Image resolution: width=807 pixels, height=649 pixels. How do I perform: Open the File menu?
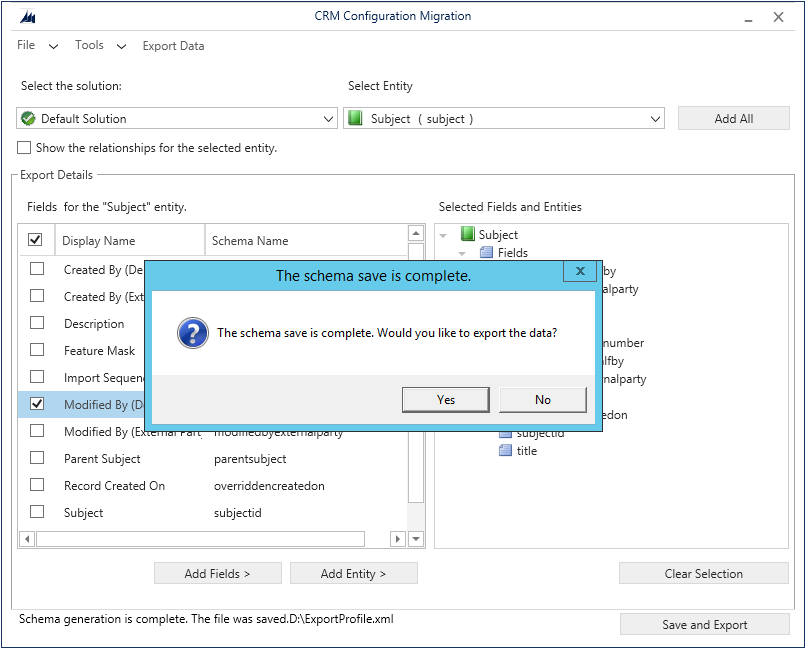[x=26, y=45]
